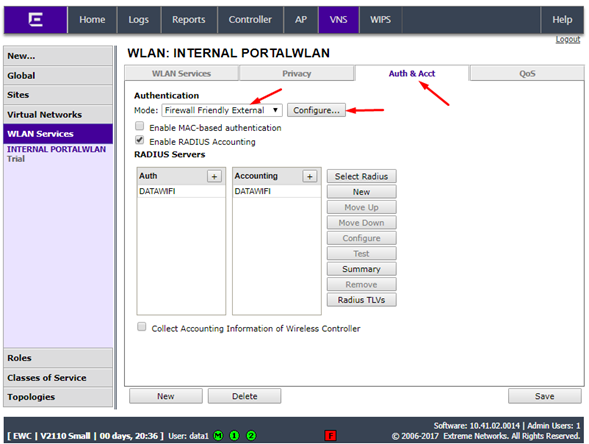The height and width of the screenshot is (444, 589).
Task: Save the WLAN configuration
Action: click(x=544, y=396)
